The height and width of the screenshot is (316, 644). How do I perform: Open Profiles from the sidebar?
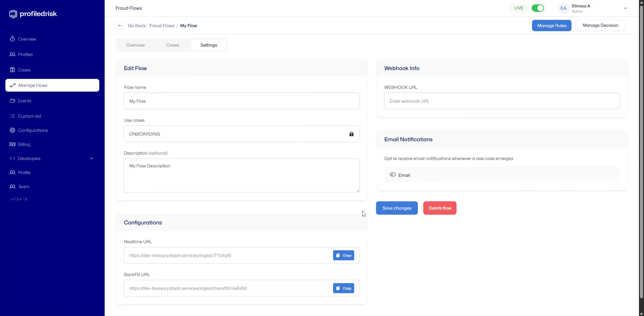pyautogui.click(x=25, y=54)
